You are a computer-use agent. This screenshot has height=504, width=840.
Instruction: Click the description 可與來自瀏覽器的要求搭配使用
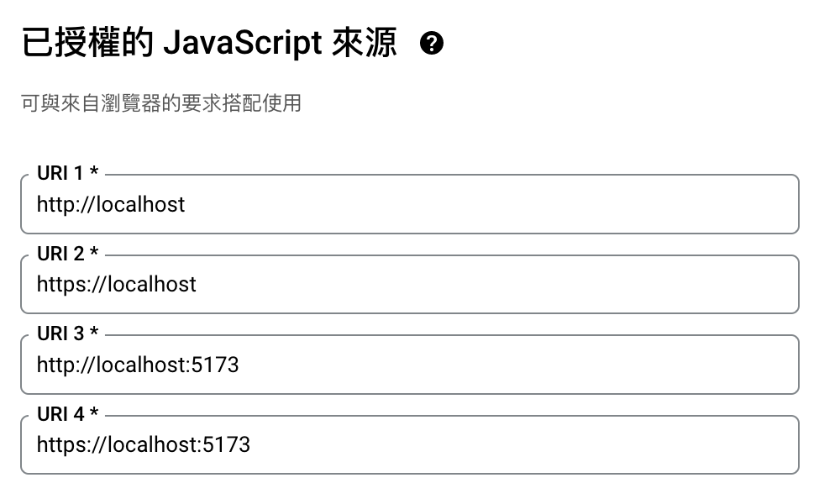160,104
